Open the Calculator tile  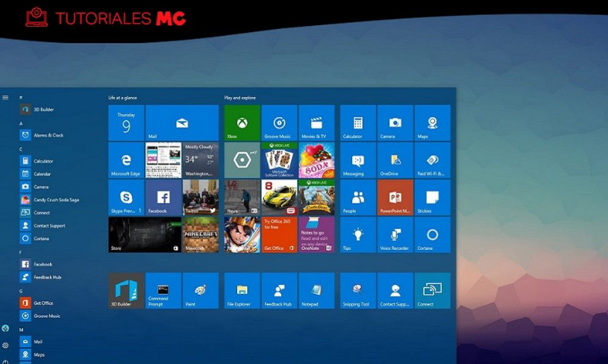click(x=358, y=123)
